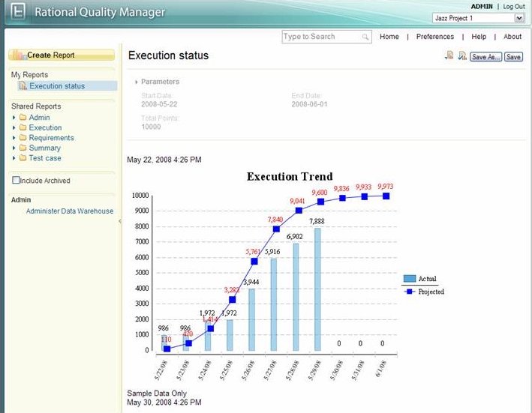
Task: Go to the Home menu item
Action: (x=389, y=37)
